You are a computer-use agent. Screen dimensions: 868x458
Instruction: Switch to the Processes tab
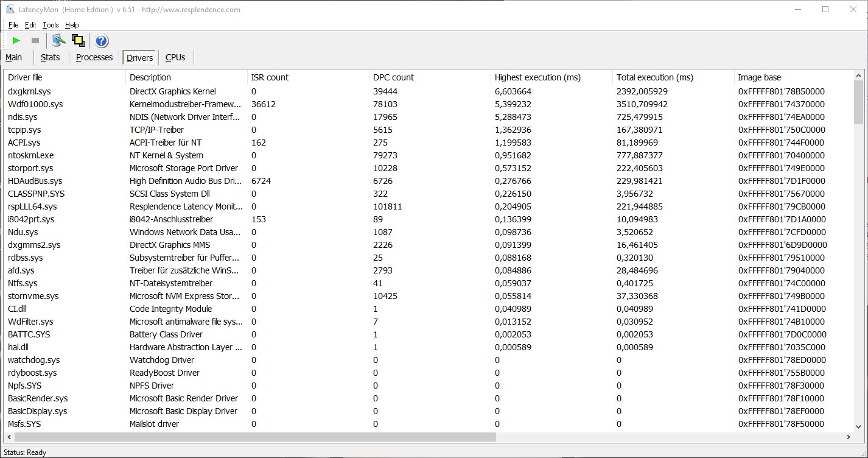pos(94,57)
